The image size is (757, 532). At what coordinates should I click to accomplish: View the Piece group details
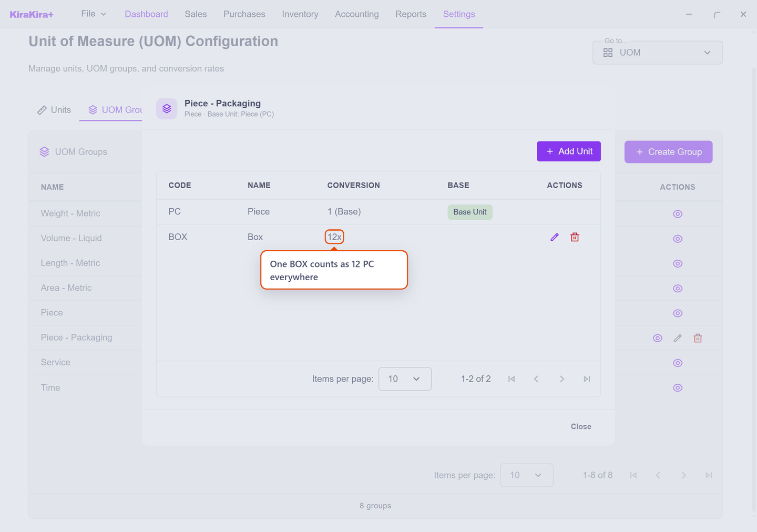678,313
